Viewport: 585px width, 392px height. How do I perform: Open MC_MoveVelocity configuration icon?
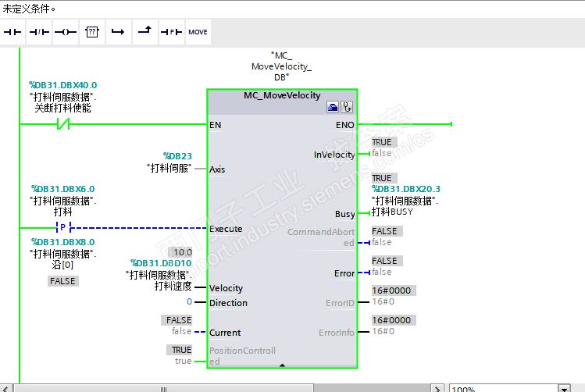(333, 108)
